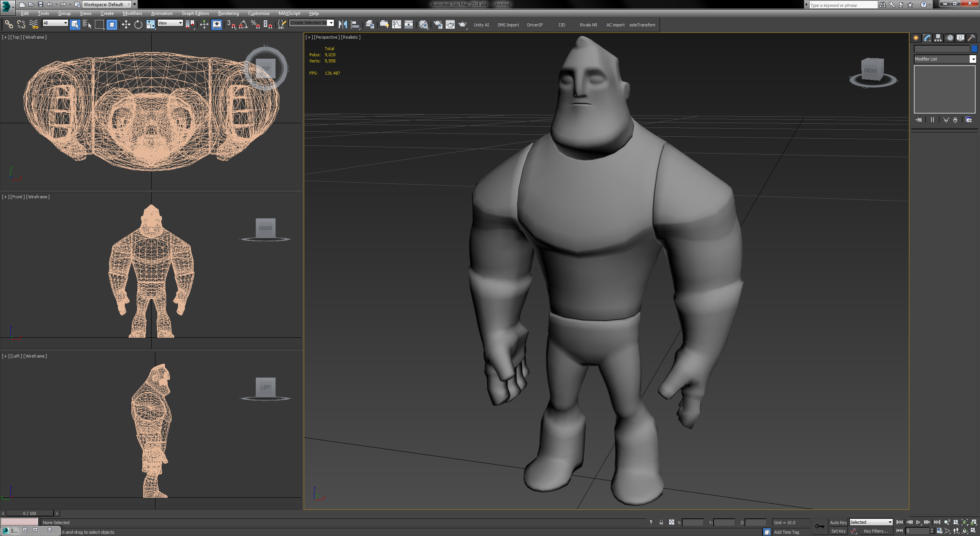This screenshot has width=980, height=536.
Task: Switch to the Modify panel tab icon
Action: click(927, 38)
